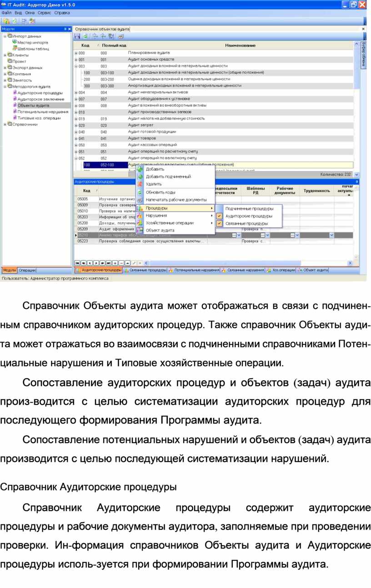Select row 05223 Проверка соблюдения сроков
371x588 pixels.
point(214,241)
